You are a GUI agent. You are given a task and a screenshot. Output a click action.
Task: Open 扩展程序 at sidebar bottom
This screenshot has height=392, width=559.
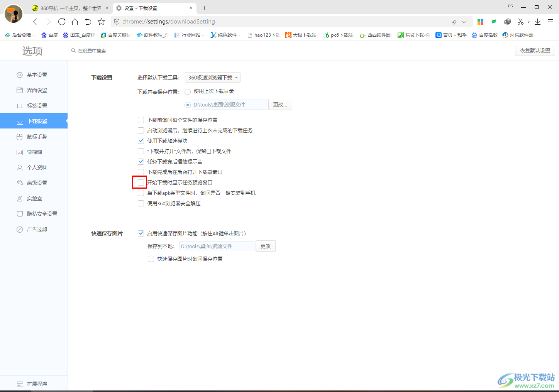[34, 384]
